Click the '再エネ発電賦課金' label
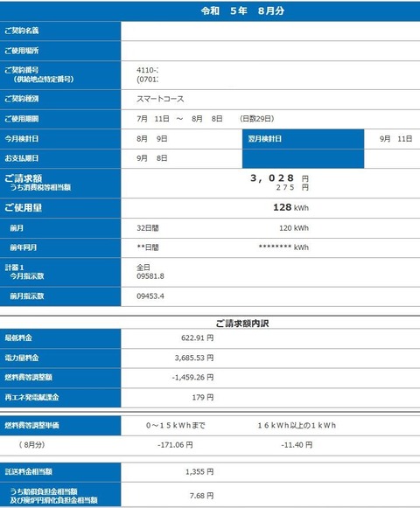420x508 pixels. click(31, 397)
